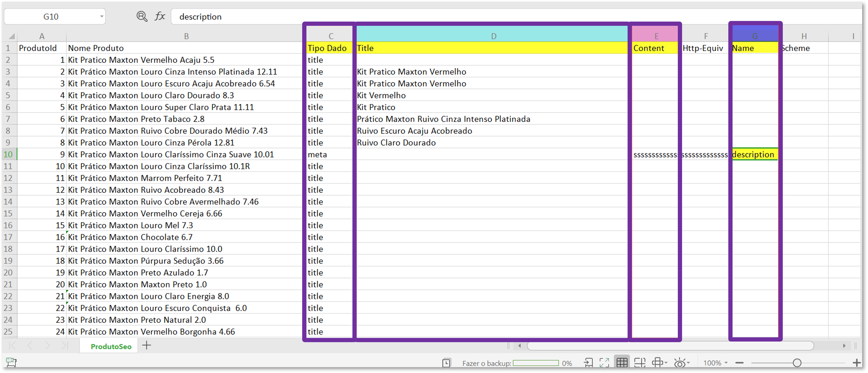This screenshot has height=373, width=868.
Task: Click the scroll right arrow of horizontal scrollbar
Action: pos(844,345)
